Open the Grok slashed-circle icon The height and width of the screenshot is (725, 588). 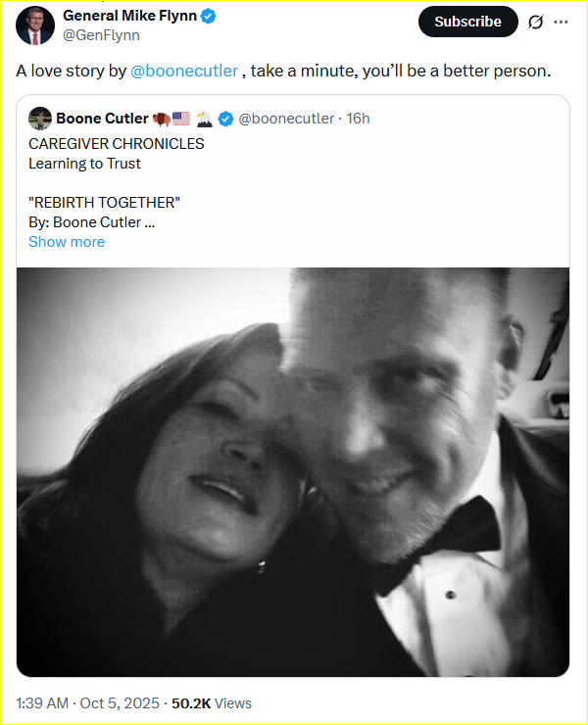pyautogui.click(x=536, y=23)
